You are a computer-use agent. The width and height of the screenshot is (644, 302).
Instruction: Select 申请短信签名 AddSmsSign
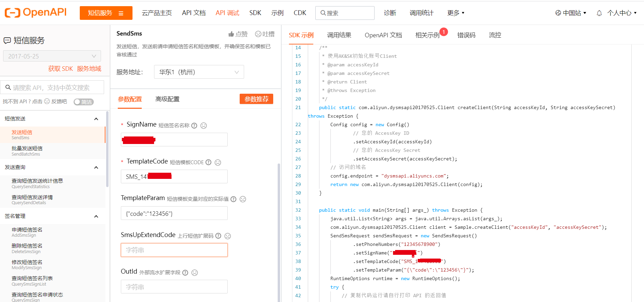pos(52,232)
